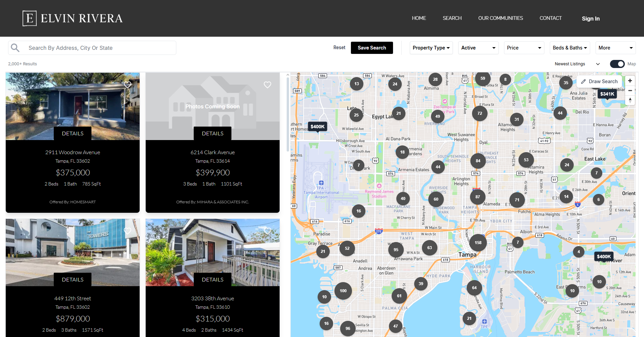
Task: View DETAILS for 6214 Clark Avenue
Action: (x=212, y=133)
